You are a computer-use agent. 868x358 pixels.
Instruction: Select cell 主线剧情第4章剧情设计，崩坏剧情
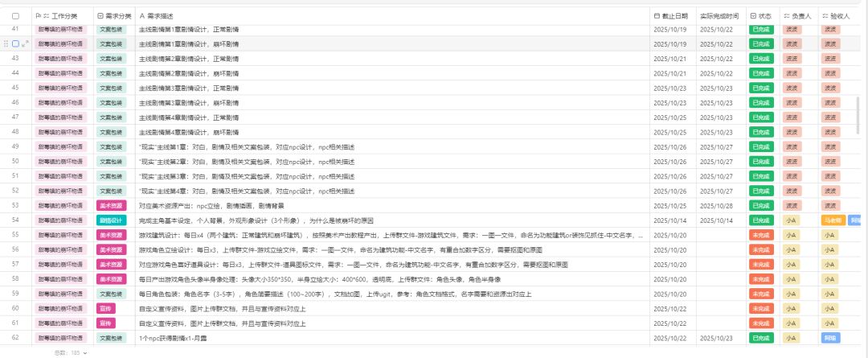(392, 133)
